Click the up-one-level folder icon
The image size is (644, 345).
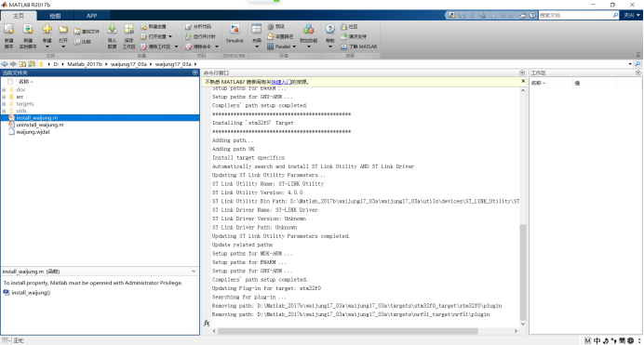click(x=22, y=64)
